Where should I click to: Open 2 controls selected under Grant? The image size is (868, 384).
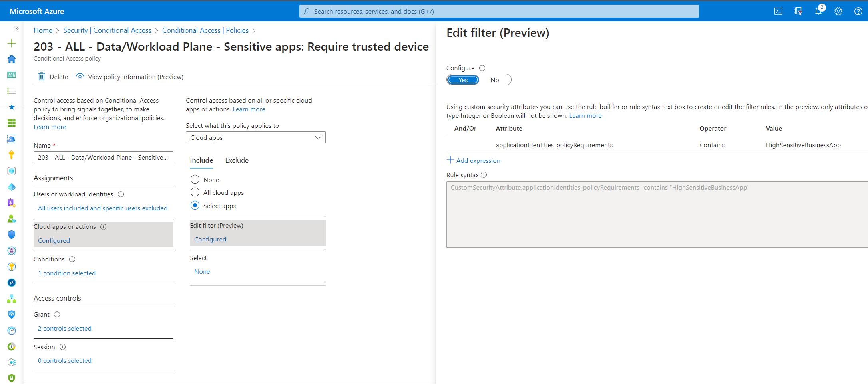[x=65, y=329]
